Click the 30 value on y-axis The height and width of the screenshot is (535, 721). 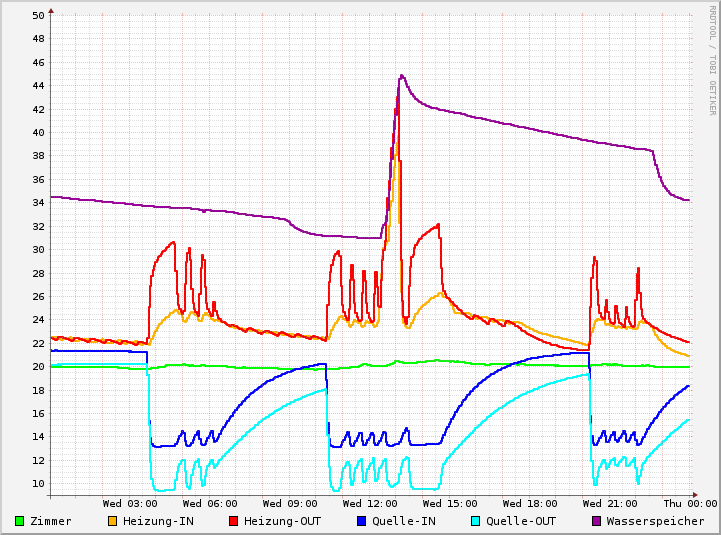(x=38, y=249)
